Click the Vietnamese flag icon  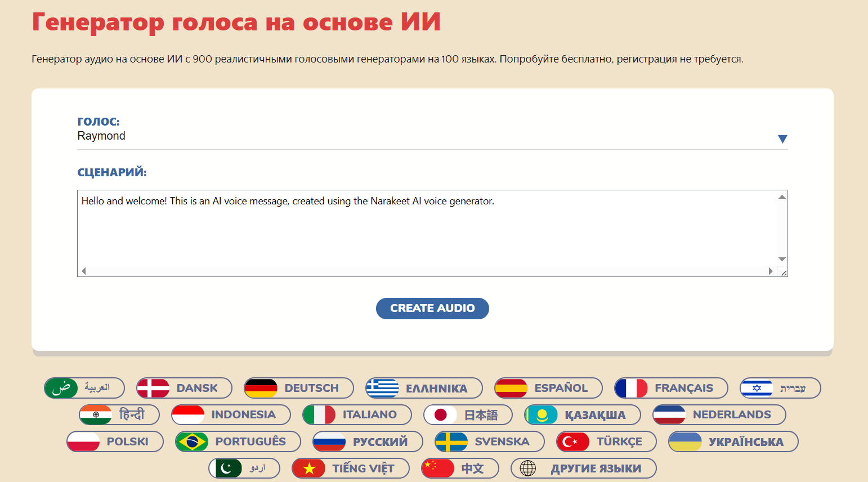coord(309,468)
